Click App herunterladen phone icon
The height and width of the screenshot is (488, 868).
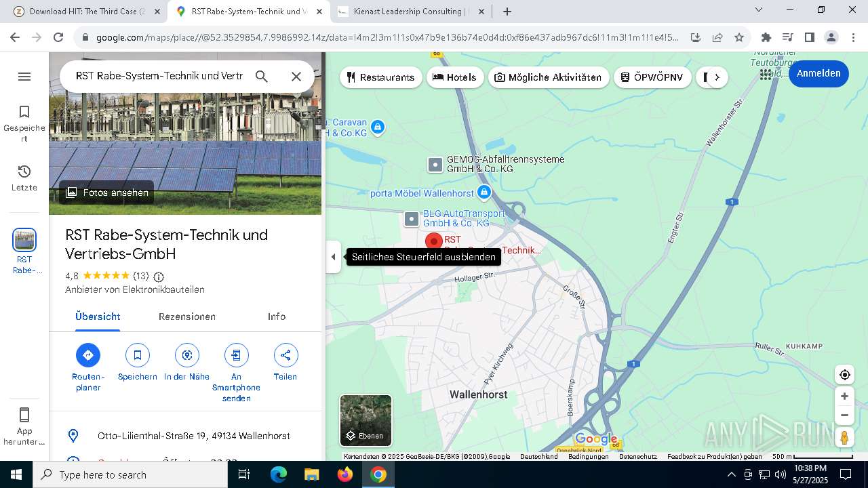click(x=24, y=415)
